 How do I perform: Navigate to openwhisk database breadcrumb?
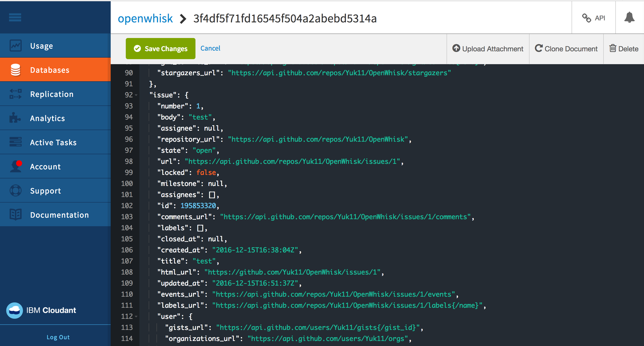coord(145,18)
